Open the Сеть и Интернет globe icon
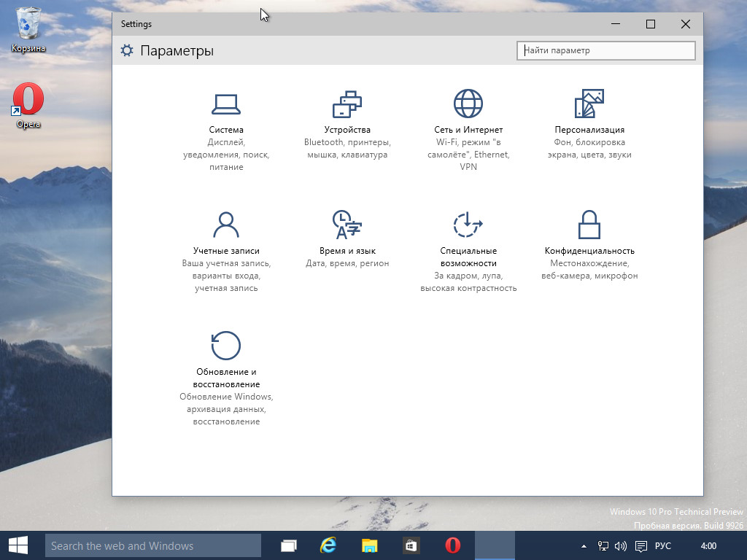 click(x=468, y=104)
